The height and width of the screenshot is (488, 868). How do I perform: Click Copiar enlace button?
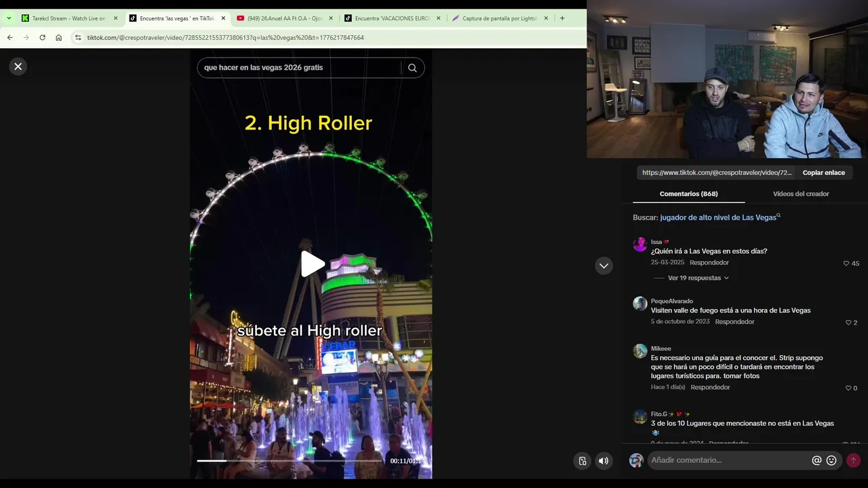point(824,173)
